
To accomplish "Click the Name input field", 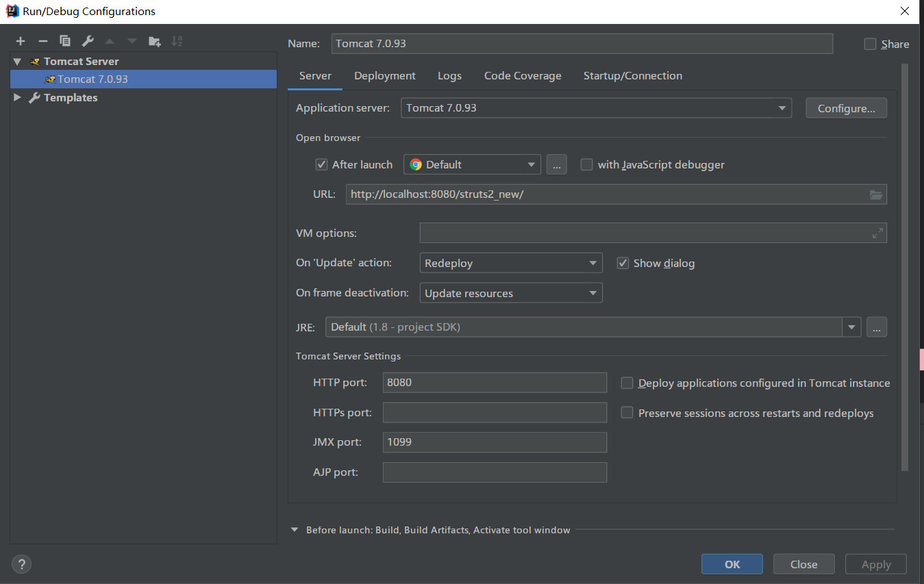I will 582,43.
